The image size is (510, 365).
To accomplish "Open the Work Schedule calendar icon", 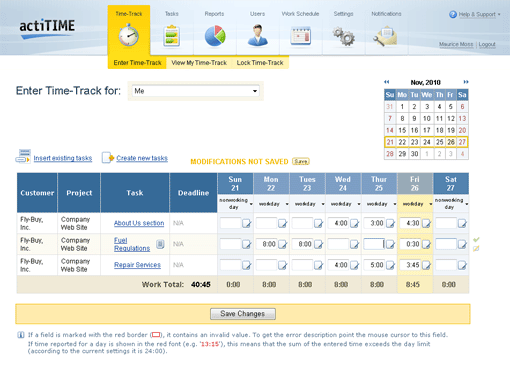I will (301, 36).
